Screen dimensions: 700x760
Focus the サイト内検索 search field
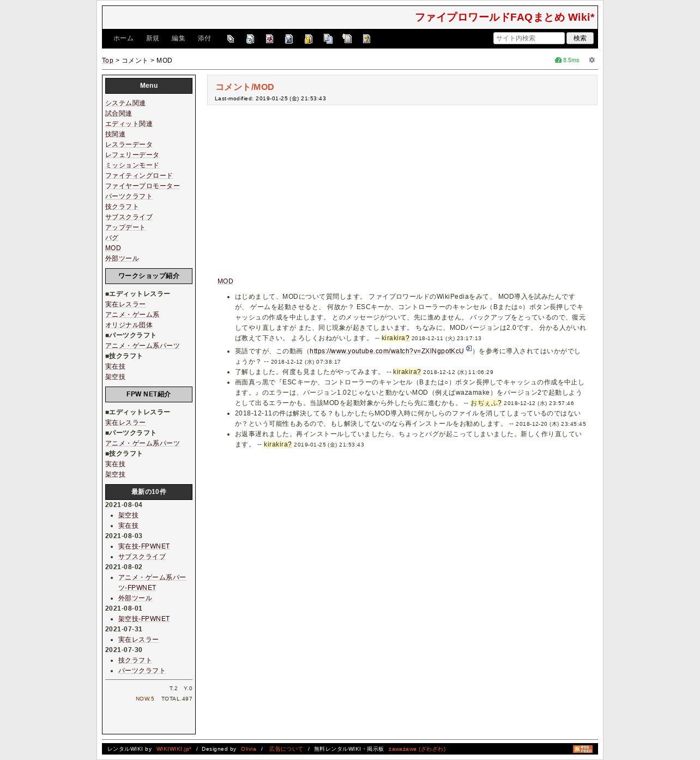pos(529,38)
